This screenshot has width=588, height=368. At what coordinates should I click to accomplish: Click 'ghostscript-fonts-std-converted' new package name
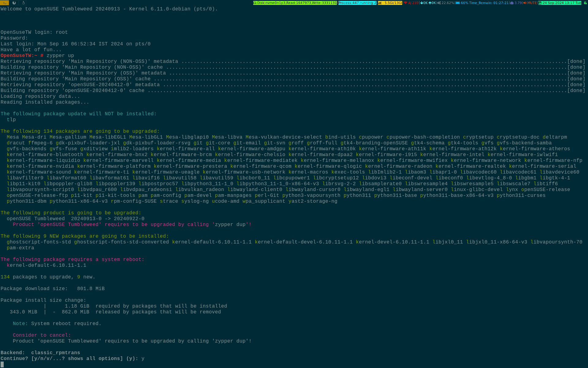pyautogui.click(x=122, y=242)
